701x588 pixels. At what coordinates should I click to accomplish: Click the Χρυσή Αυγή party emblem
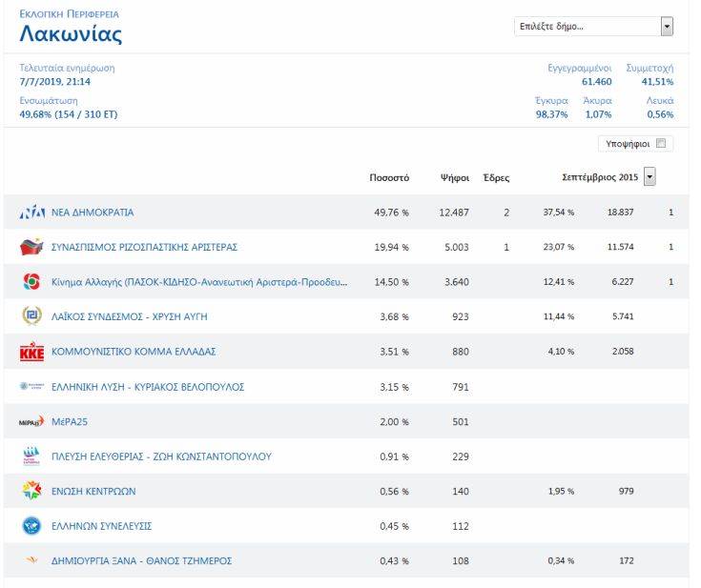(x=31, y=316)
